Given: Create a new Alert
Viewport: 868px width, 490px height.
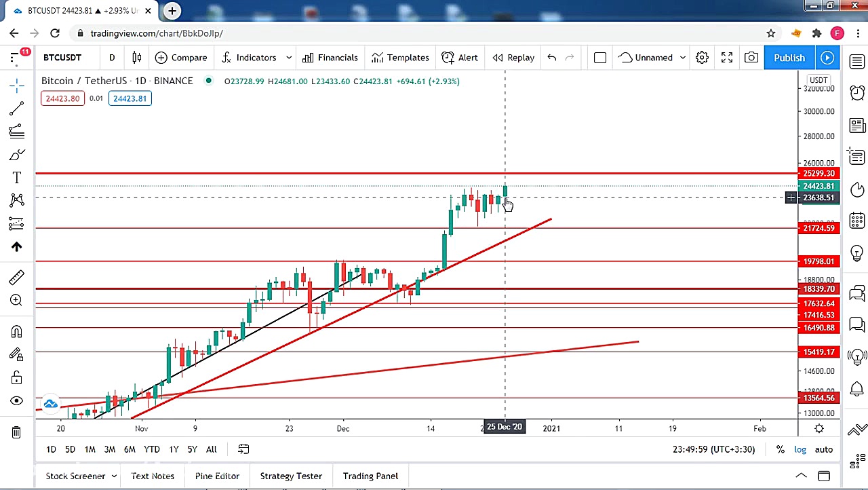Looking at the screenshot, I should point(460,58).
